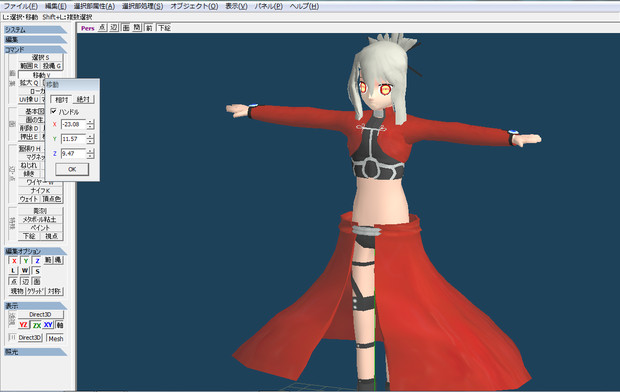Viewport: 620px width, 392px height.
Task: Select the ナイフ K knife command
Action: pos(40,191)
